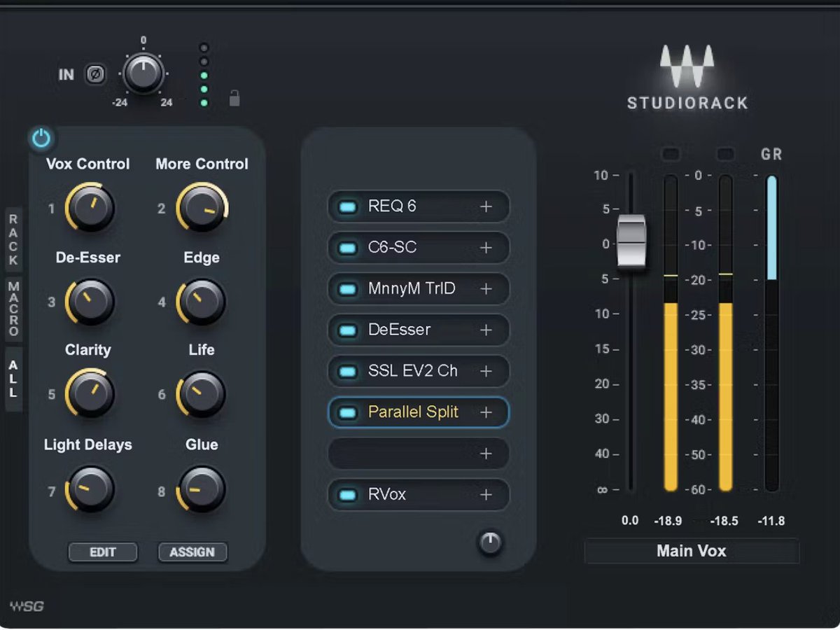
Task: Click the ASSIGN button
Action: point(192,552)
